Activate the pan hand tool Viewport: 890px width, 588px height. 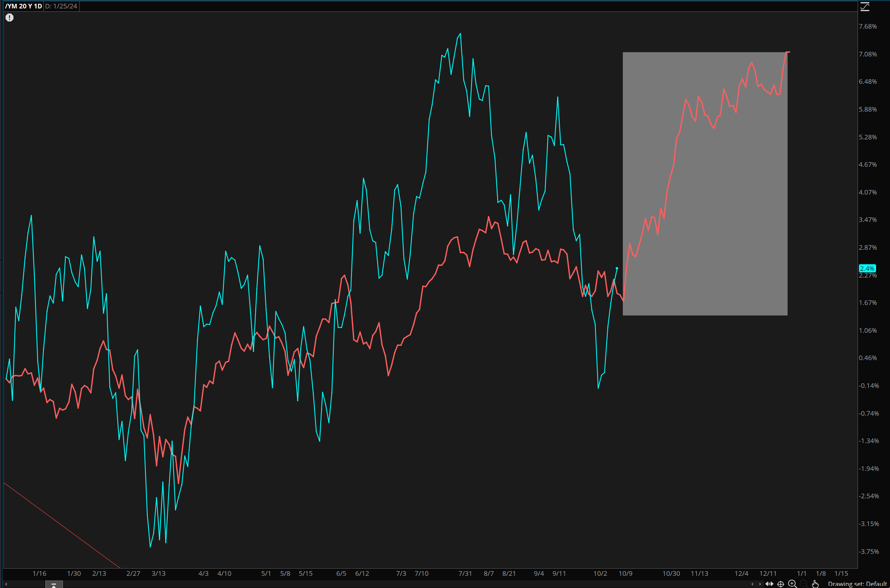pos(815,584)
